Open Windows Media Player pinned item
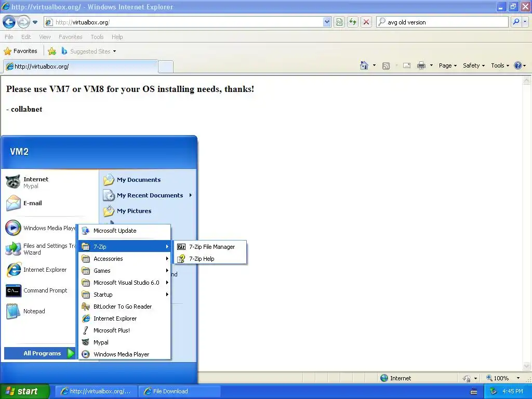The image size is (532, 399). 40,228
